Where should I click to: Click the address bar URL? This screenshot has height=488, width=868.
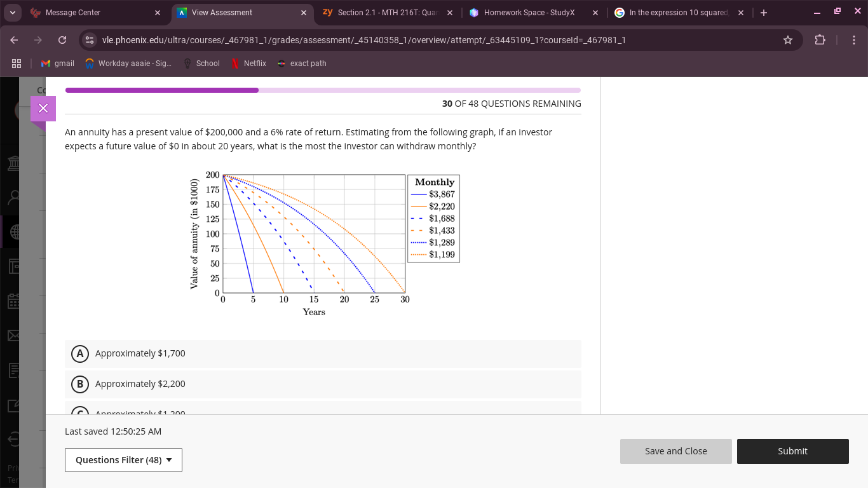coord(364,40)
